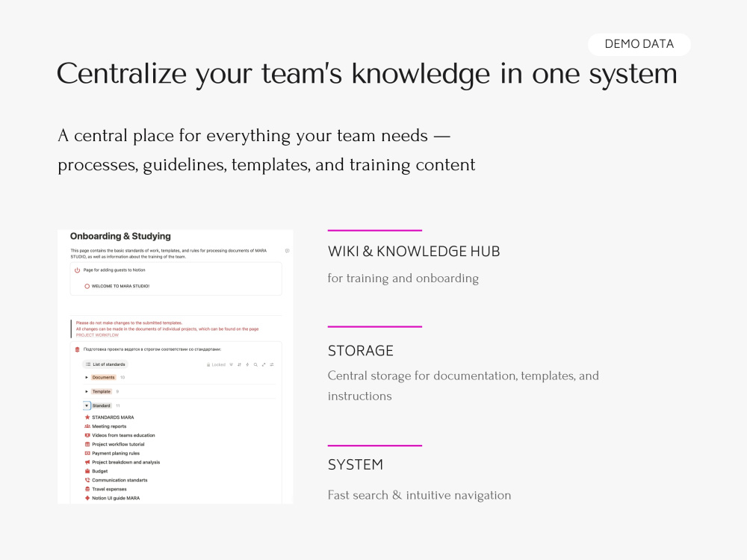Click the Notion page screenshot thumbnail
Viewport: 747px width, 560px height.
click(x=176, y=367)
